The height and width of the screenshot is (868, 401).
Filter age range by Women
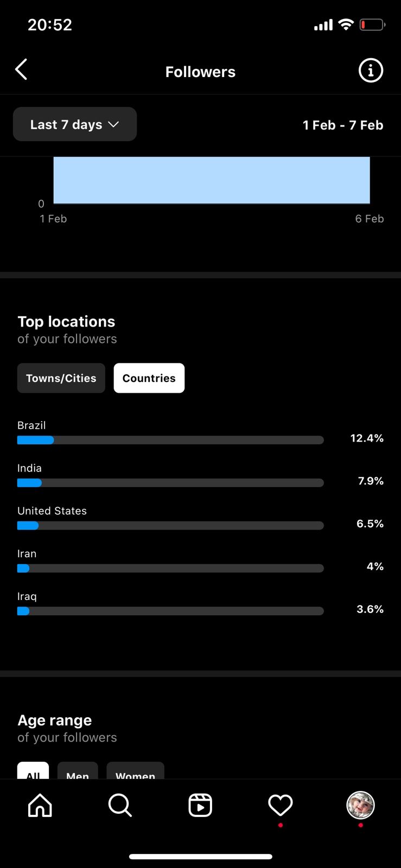pyautogui.click(x=135, y=771)
